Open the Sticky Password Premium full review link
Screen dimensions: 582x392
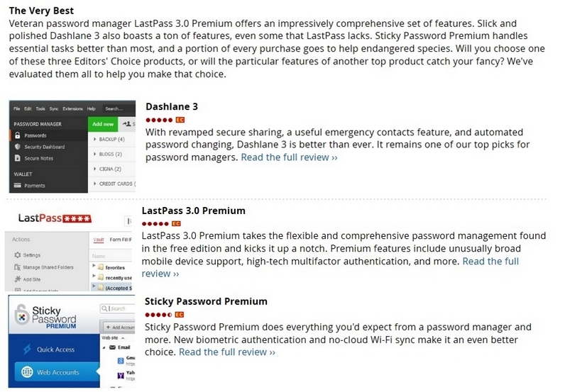[x=227, y=352]
